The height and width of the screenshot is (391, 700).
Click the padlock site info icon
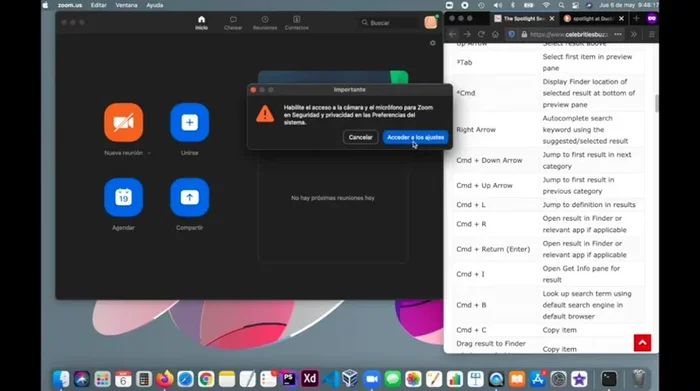click(x=524, y=34)
